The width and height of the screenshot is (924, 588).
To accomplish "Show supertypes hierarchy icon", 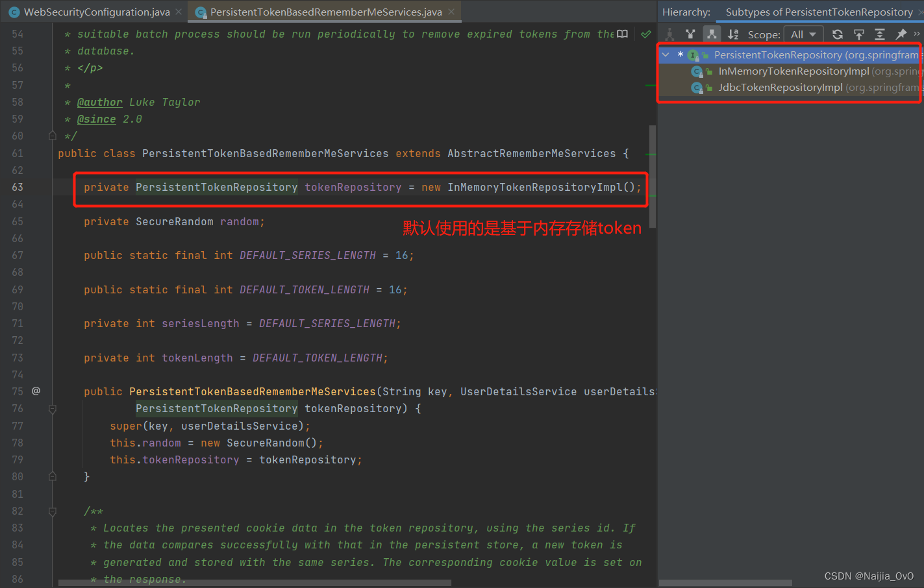I will 690,34.
